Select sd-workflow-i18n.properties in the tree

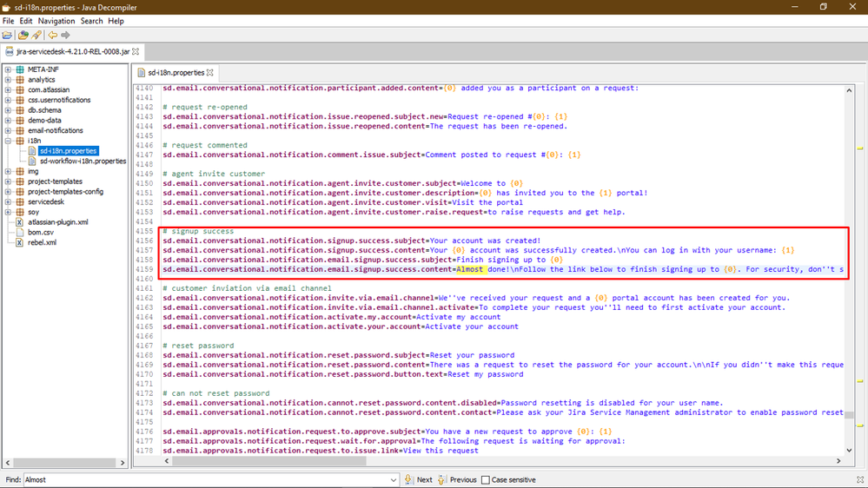[83, 161]
